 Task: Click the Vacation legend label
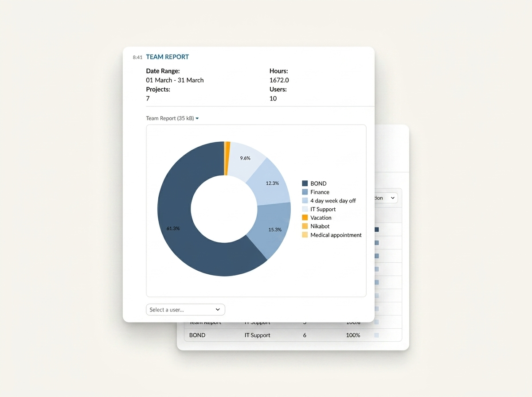[x=321, y=218]
